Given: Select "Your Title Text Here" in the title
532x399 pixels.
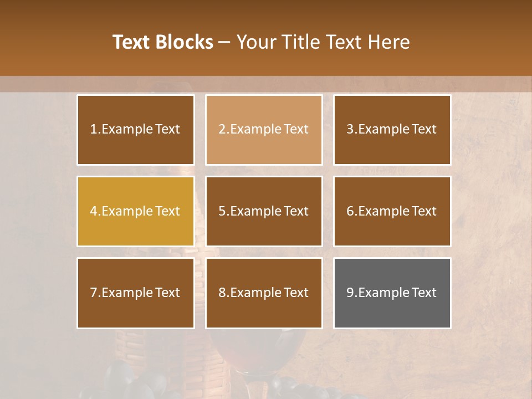Looking at the screenshot, I should (x=323, y=42).
